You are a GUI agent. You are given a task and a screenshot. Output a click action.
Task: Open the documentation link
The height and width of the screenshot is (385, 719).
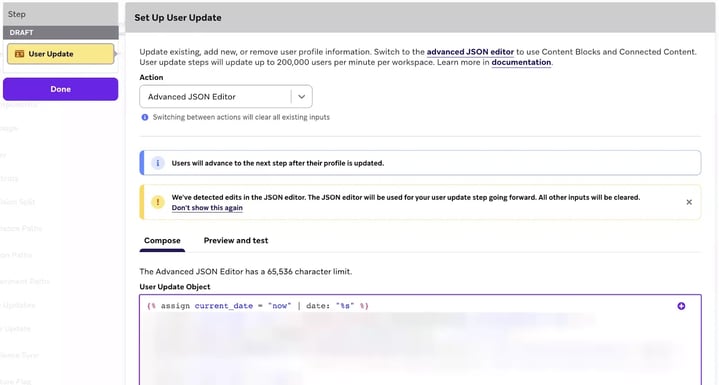tap(521, 62)
